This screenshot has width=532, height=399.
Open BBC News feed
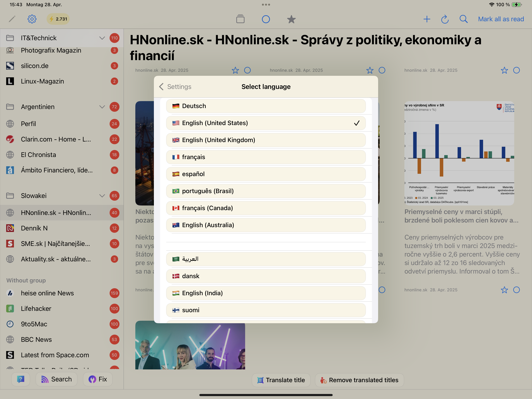pos(62,340)
